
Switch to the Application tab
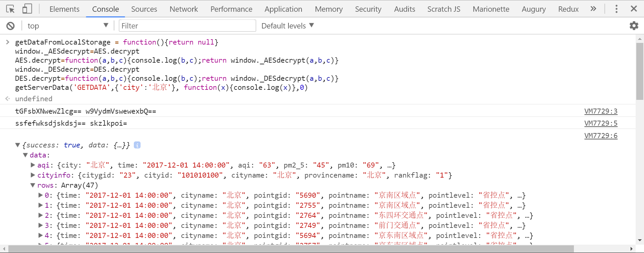283,9
